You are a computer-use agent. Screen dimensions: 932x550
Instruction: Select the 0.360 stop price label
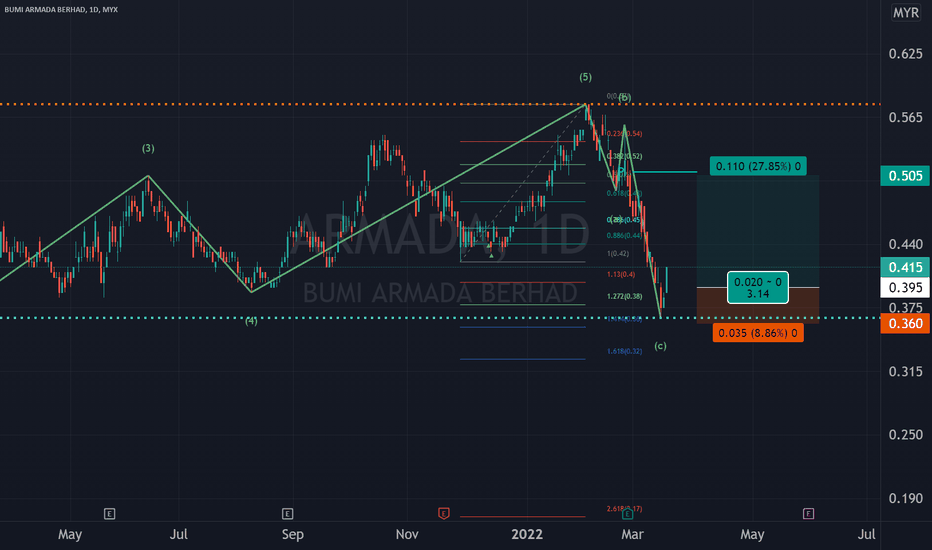tap(905, 323)
